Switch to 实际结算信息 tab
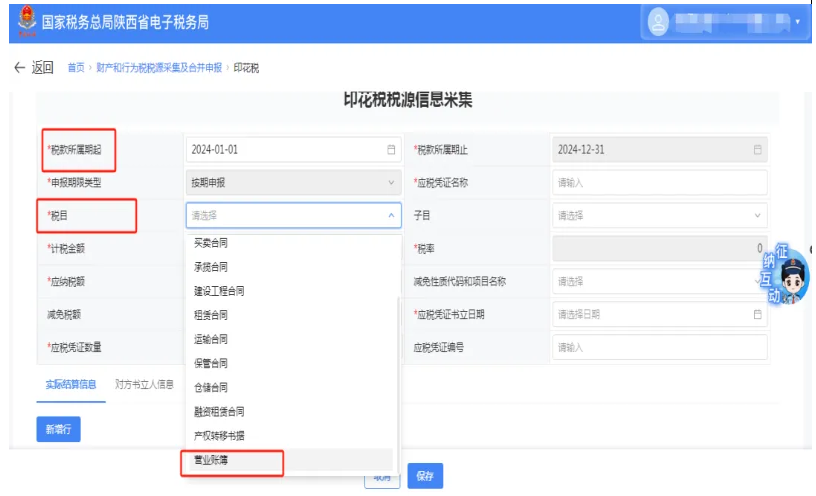 (71, 383)
